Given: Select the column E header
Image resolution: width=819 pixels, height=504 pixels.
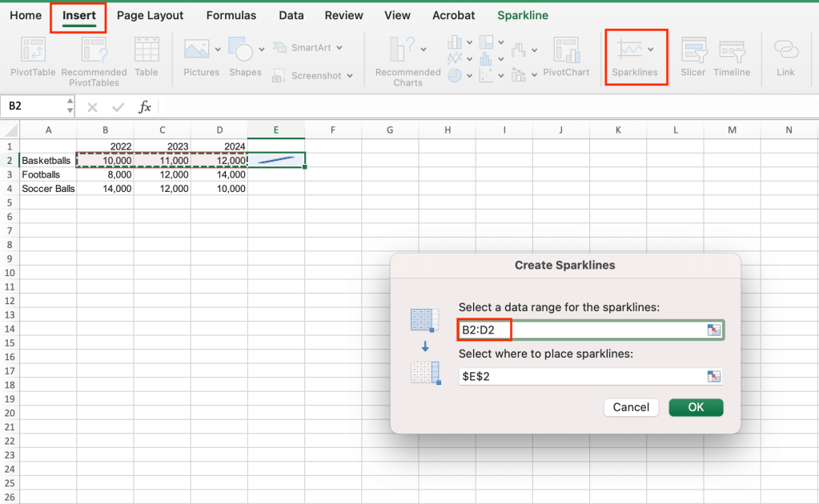Looking at the screenshot, I should 275,130.
